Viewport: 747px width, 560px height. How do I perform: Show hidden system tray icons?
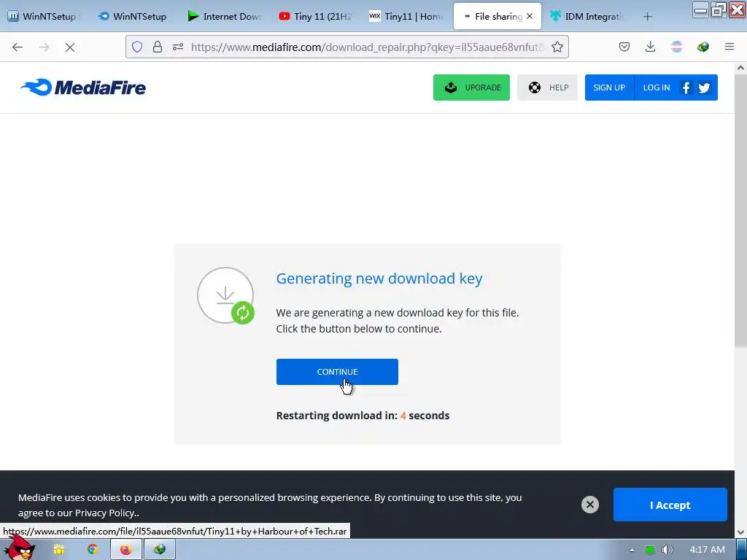point(632,550)
